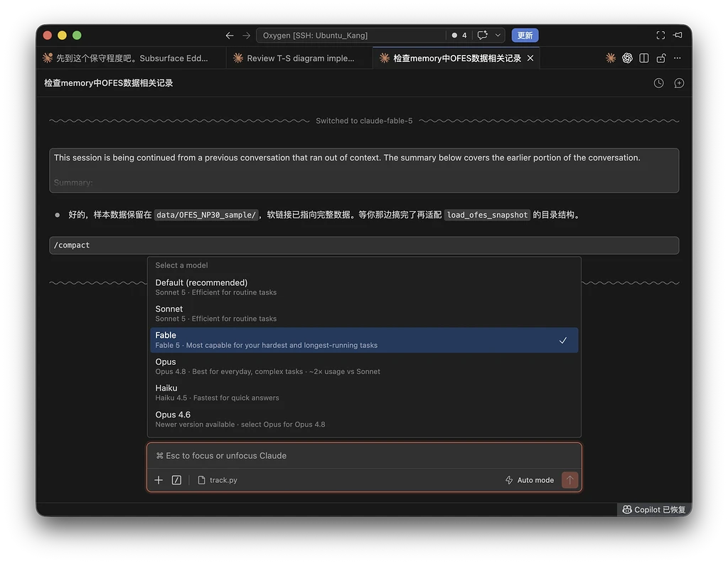Open slash commands icon in input bar
Screen dimensions: 728x564
coord(176,480)
